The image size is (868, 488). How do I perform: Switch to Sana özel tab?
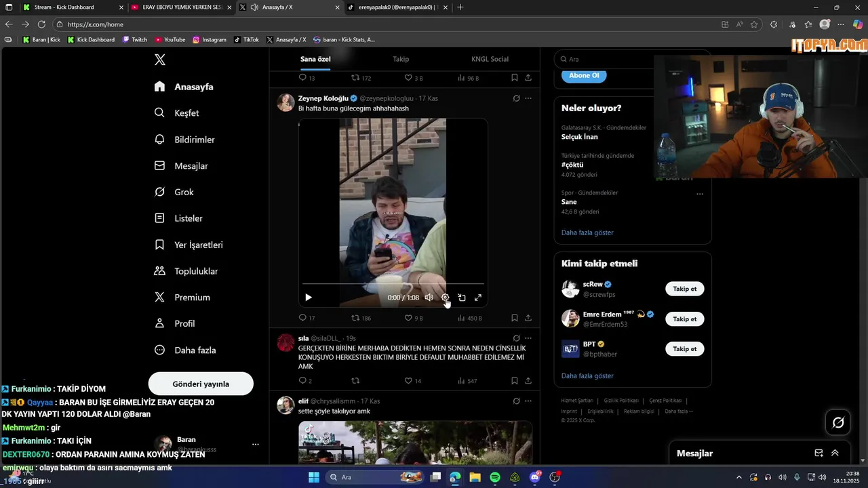point(315,59)
